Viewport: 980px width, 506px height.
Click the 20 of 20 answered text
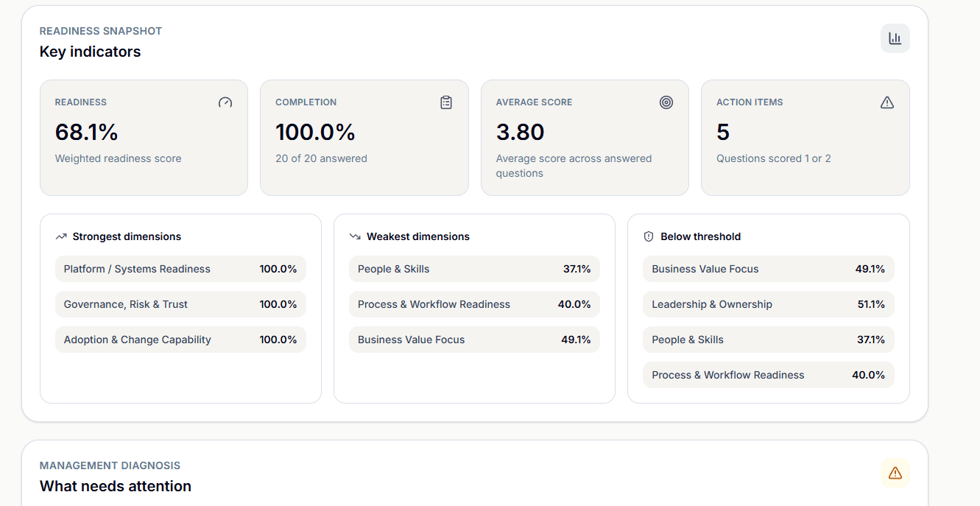click(321, 158)
